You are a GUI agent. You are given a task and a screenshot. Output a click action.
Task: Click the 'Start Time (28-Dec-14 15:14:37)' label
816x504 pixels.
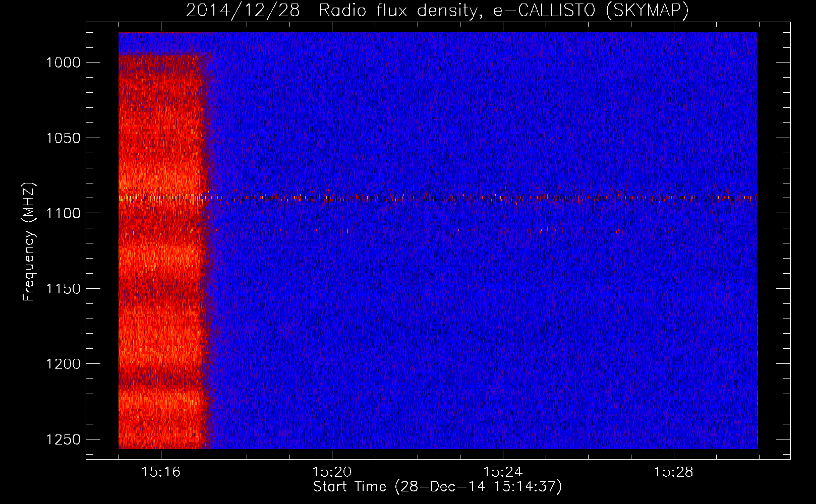[437, 487]
